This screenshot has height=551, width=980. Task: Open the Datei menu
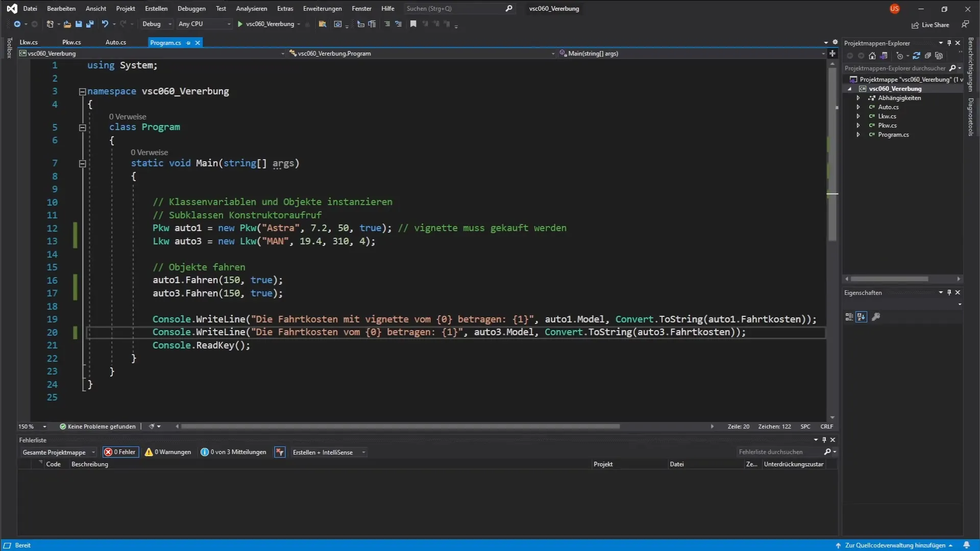coord(30,9)
